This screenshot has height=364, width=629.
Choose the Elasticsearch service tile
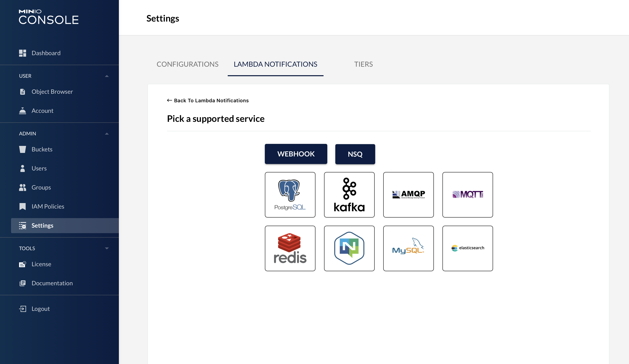pos(467,248)
